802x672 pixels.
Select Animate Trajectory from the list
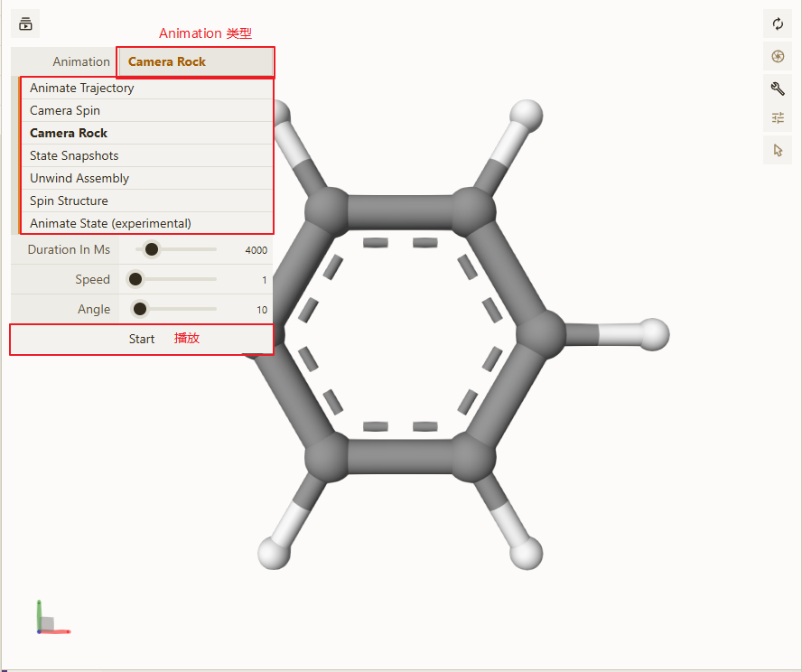click(x=147, y=88)
